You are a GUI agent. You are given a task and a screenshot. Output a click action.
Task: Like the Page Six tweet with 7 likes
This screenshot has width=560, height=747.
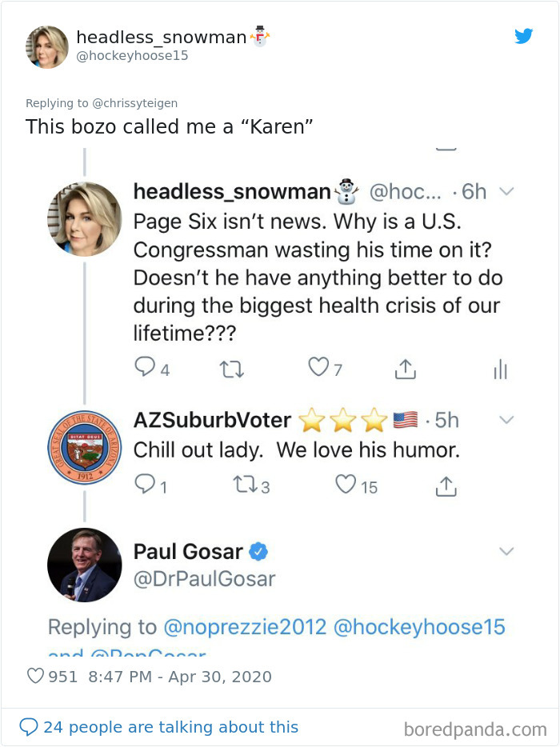[x=318, y=367]
